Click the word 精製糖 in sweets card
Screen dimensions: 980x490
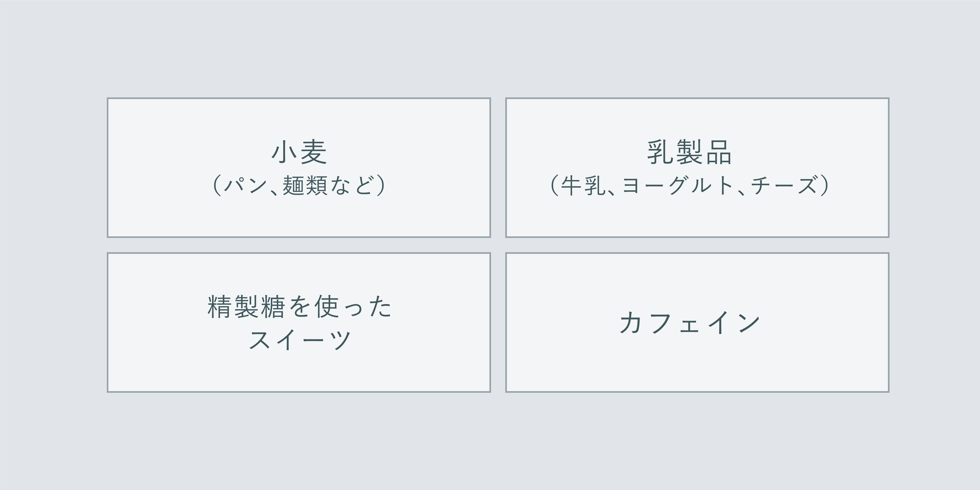(246, 306)
